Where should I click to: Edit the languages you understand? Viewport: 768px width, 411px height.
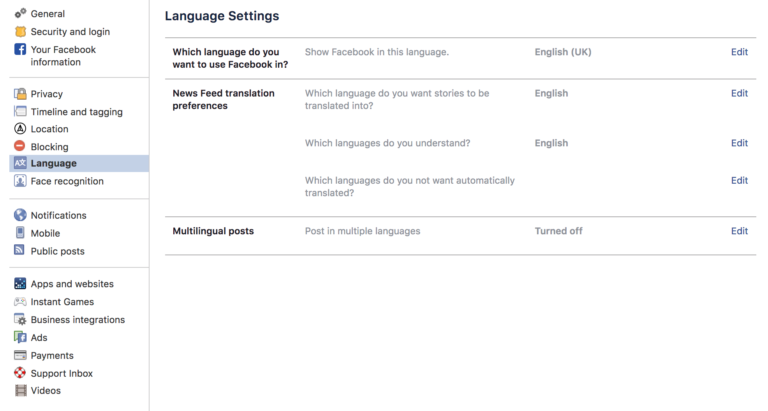[x=739, y=143]
